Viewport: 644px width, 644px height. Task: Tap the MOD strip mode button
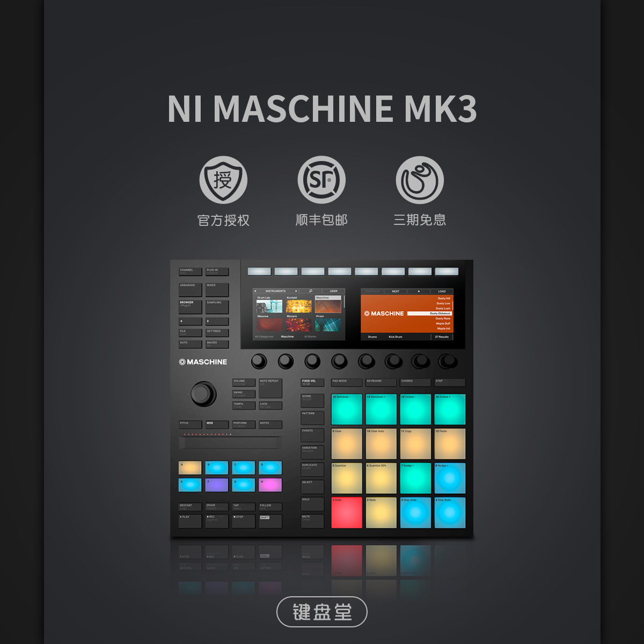click(217, 425)
